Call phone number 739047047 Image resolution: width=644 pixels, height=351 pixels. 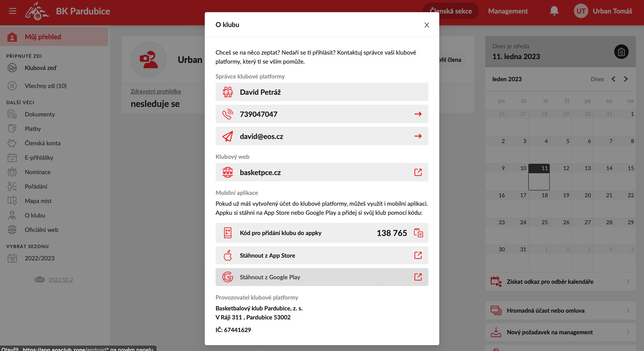322,114
